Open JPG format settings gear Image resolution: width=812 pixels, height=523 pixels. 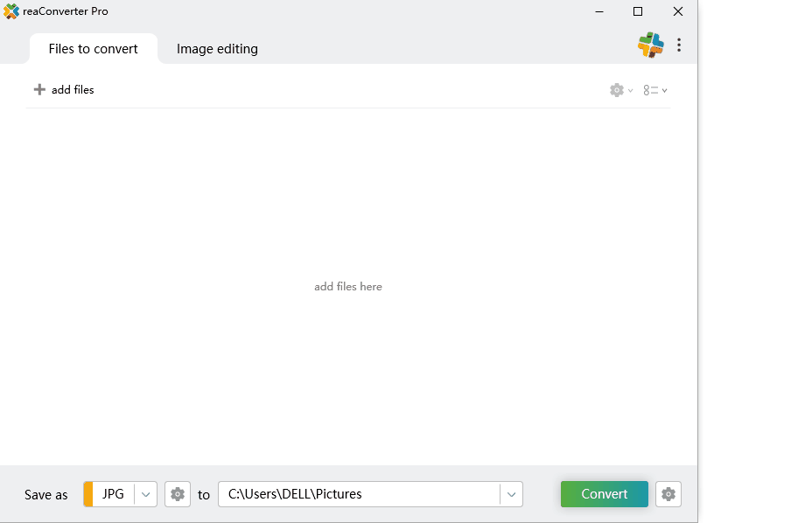[x=178, y=494]
